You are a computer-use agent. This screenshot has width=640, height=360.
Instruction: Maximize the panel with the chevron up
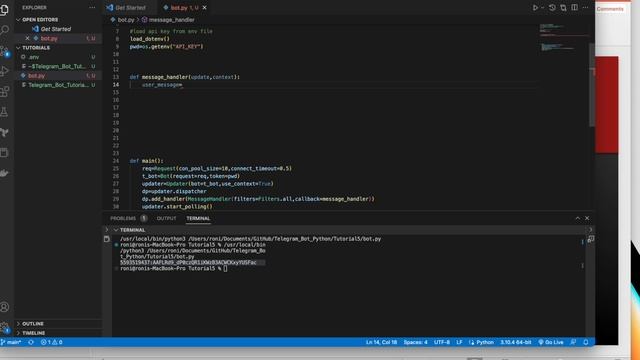(578, 218)
